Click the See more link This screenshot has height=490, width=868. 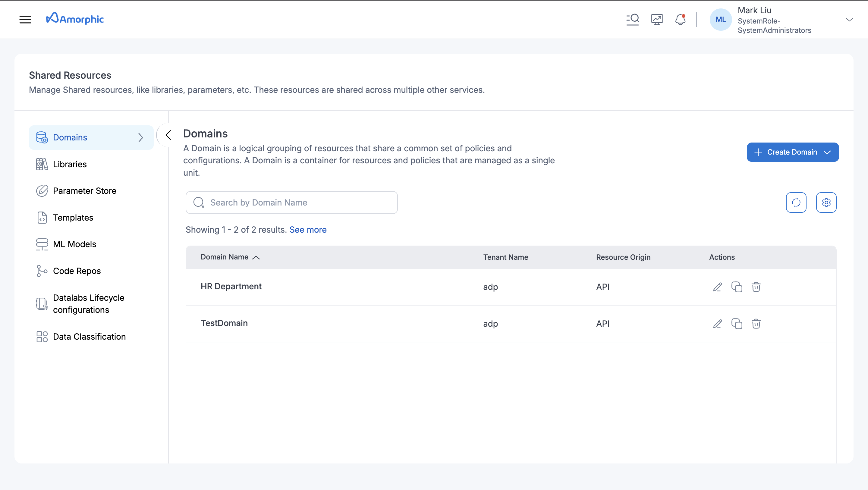(308, 230)
